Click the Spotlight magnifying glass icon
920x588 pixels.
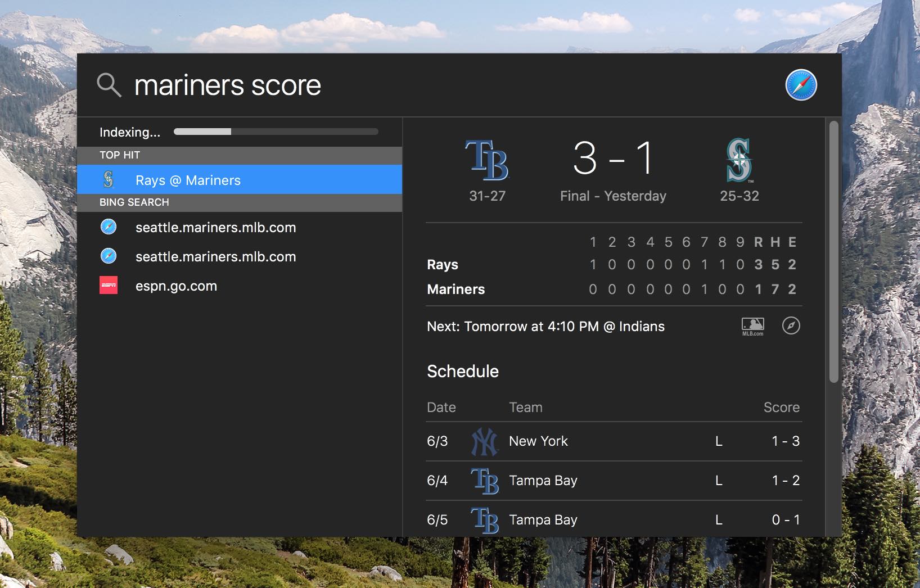click(x=109, y=85)
